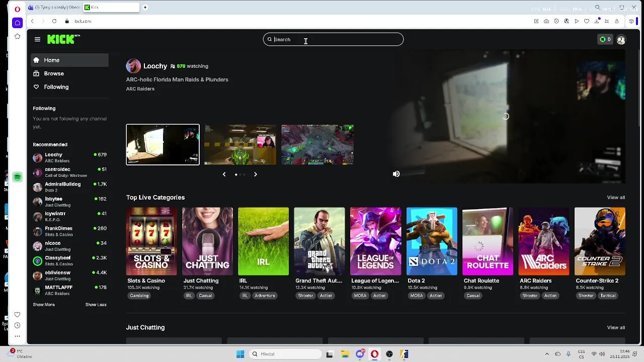Open the edit/pinboard icon in address bar
The height and width of the screenshot is (362, 644).
pos(536,21)
